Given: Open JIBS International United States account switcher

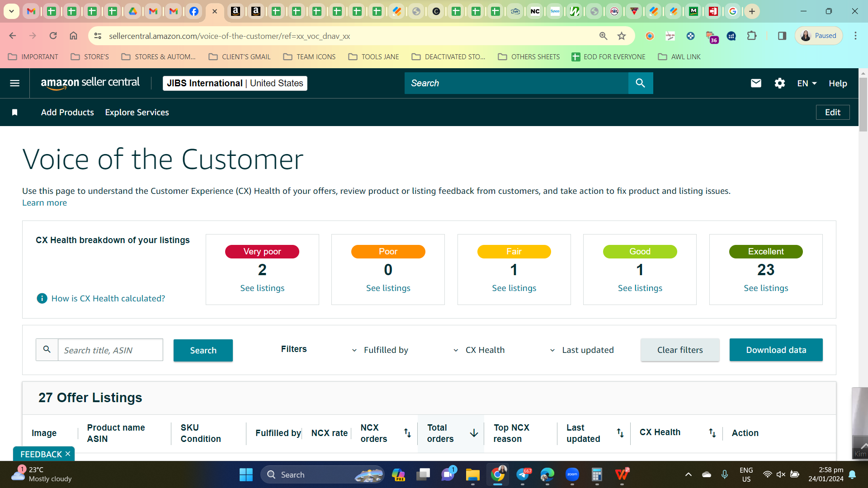Looking at the screenshot, I should 235,83.
